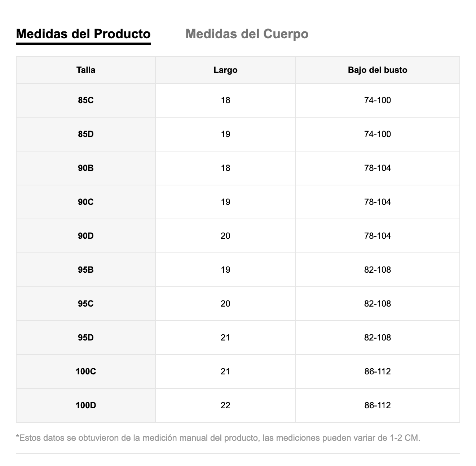Click the Bajo del busto value for 90B
Viewport: 476px width, 466px height.
click(x=378, y=168)
